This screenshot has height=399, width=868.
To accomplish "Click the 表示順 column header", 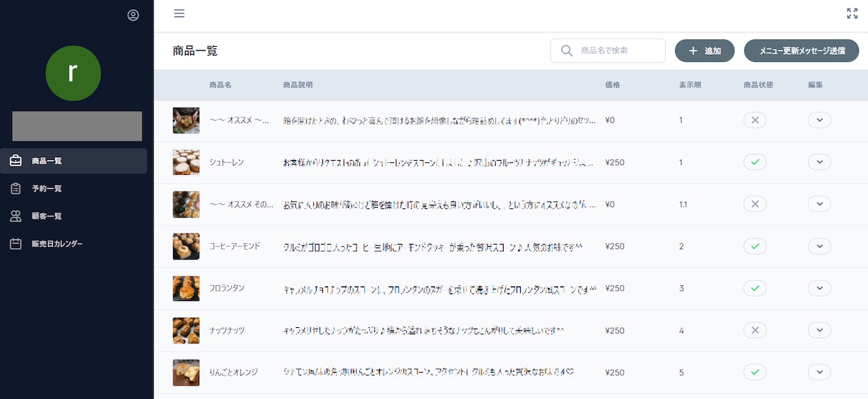I will (690, 85).
